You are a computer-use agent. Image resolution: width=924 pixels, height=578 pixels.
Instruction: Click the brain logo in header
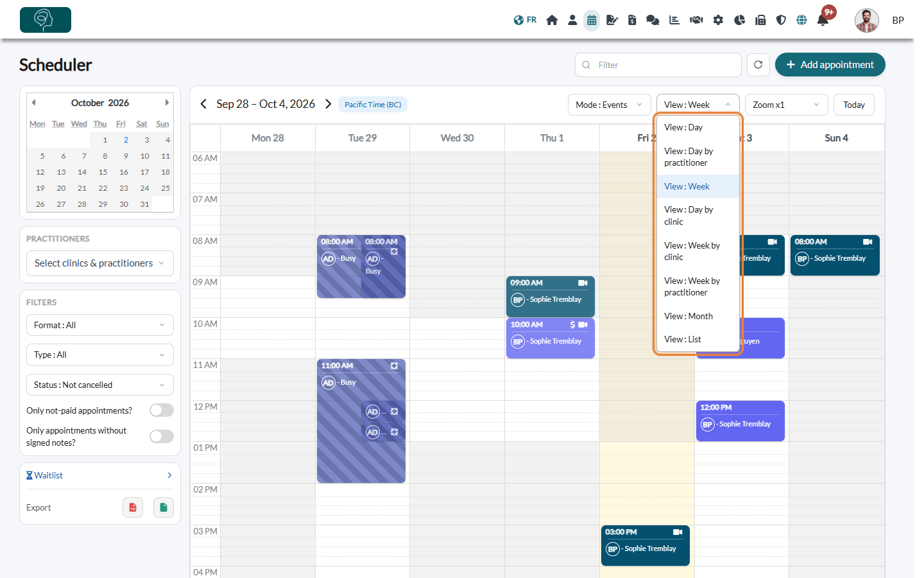coord(46,20)
